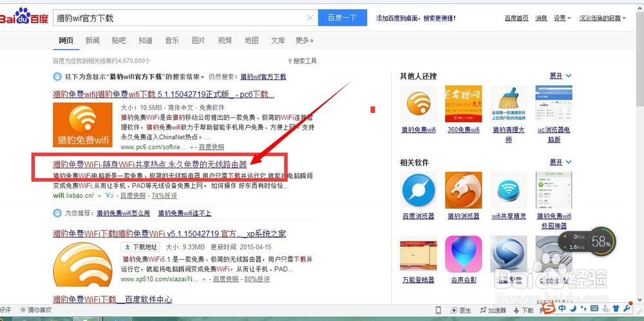
Task: Open the Sogou soft keyboard icon
Action: 594,308
